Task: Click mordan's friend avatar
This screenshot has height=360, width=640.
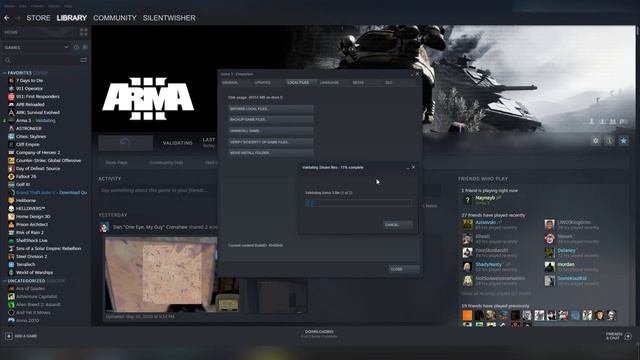Action: coord(549,267)
